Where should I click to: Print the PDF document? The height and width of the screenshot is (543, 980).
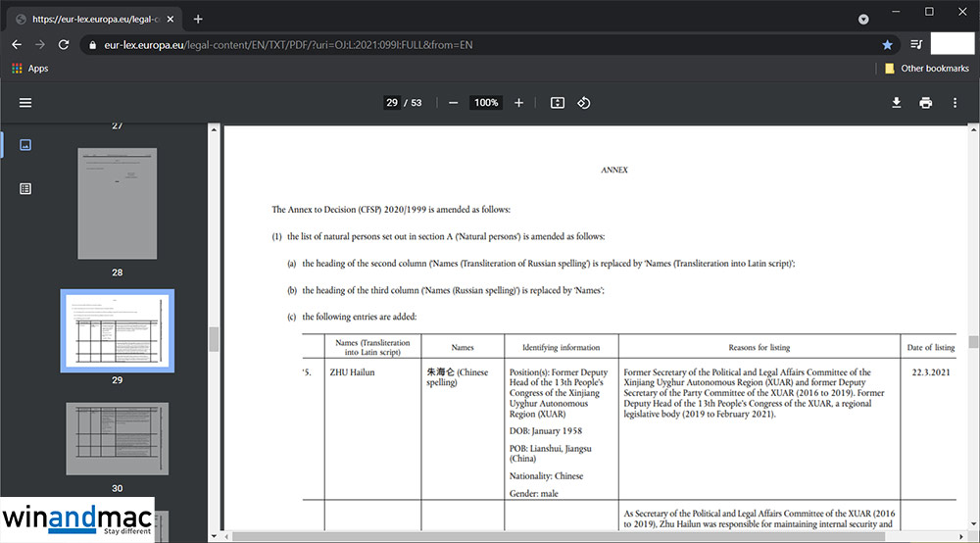tap(925, 103)
